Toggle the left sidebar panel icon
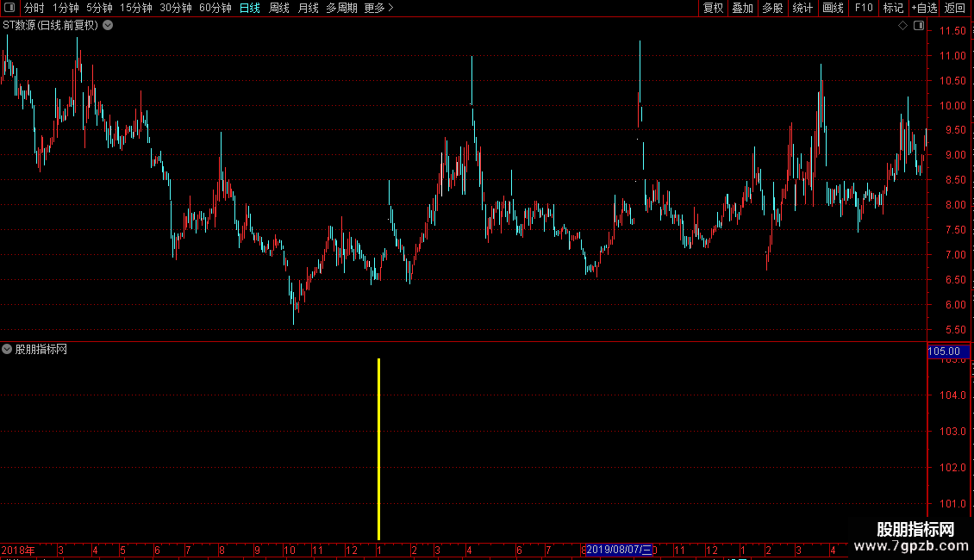 pos(9,8)
